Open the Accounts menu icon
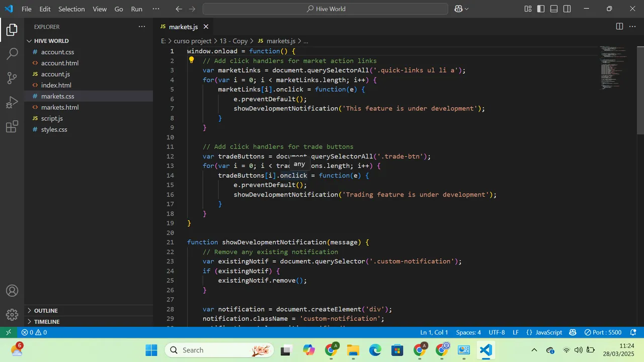 [12, 291]
